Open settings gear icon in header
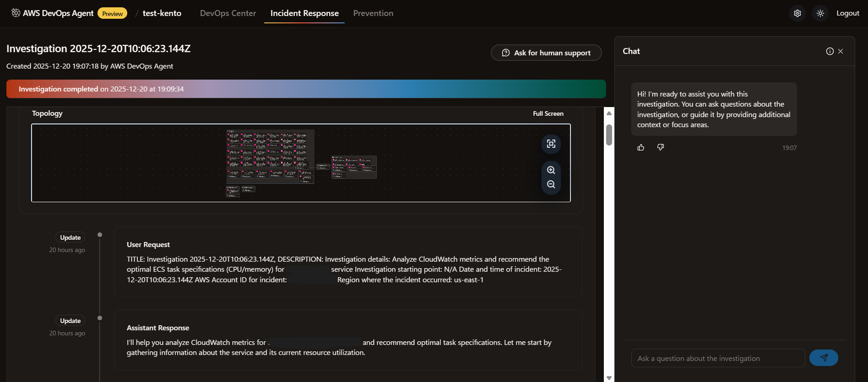This screenshot has height=382, width=868. pos(797,13)
